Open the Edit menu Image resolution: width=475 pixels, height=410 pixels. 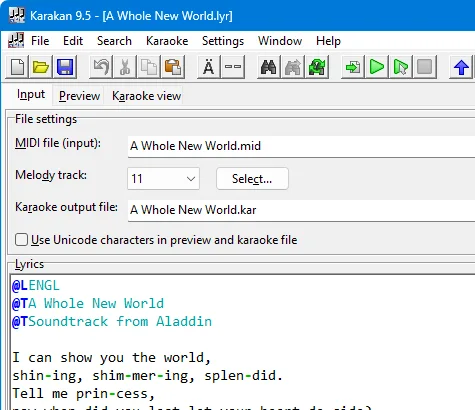click(73, 41)
